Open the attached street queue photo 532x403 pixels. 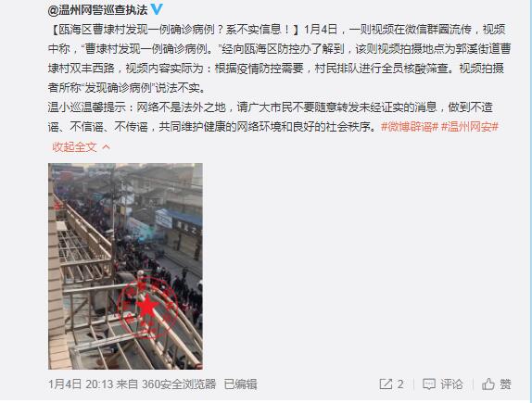(x=125, y=266)
